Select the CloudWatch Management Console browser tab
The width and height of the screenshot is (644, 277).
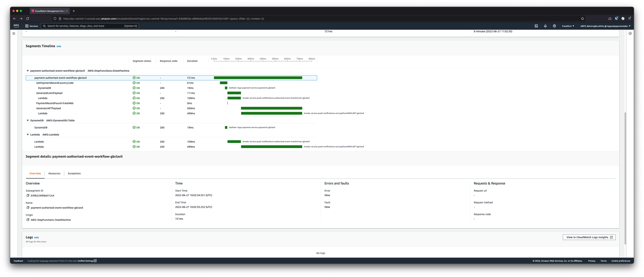49,11
